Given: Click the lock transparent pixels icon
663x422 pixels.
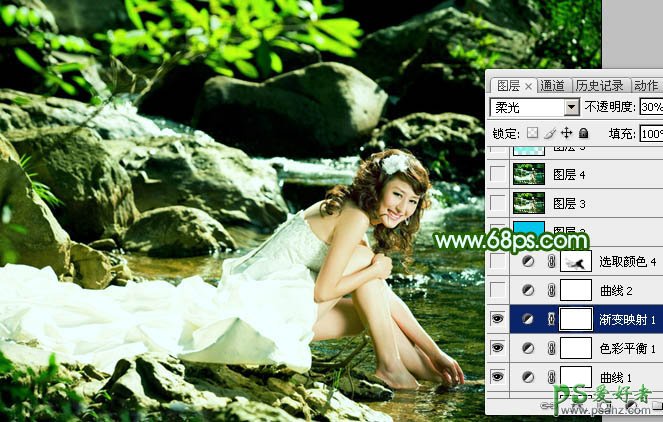Looking at the screenshot, I should [533, 133].
